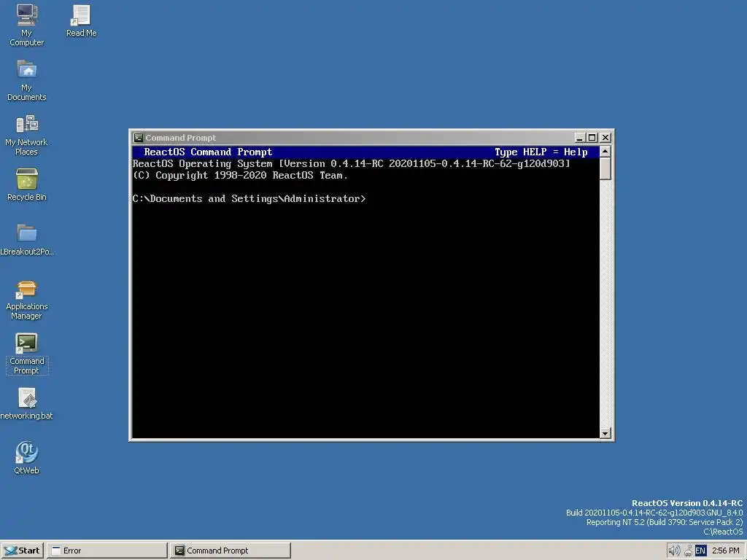747x560 pixels.
Task: Click the console scrollbar down arrow
Action: pyautogui.click(x=605, y=433)
